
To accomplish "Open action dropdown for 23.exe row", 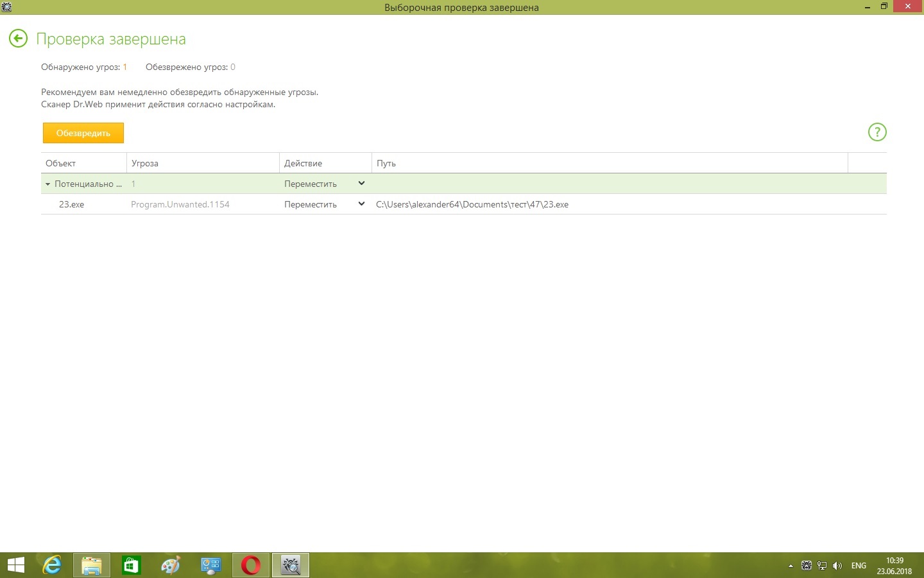I will pos(361,204).
